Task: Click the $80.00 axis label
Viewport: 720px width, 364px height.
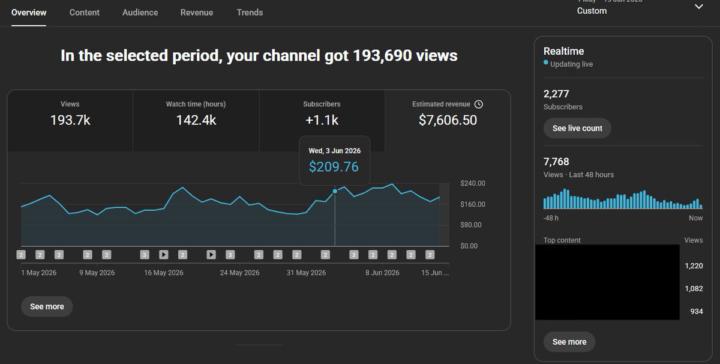Action: 471,225
